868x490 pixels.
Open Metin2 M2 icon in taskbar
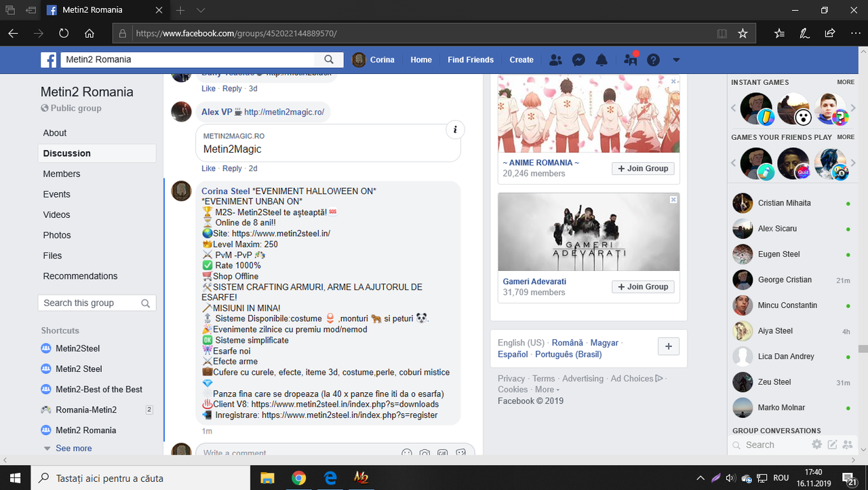(x=361, y=478)
